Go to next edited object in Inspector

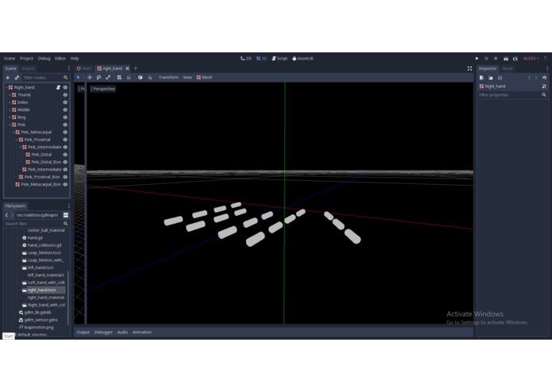536,78
